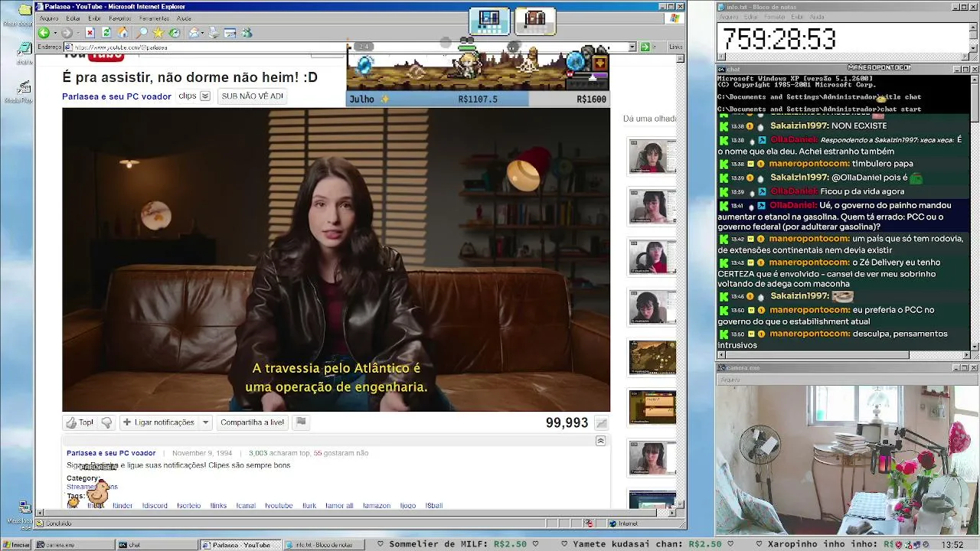Image resolution: width=980 pixels, height=551 pixels.
Task: Open video statistics chart icon beside view count
Action: (602, 423)
